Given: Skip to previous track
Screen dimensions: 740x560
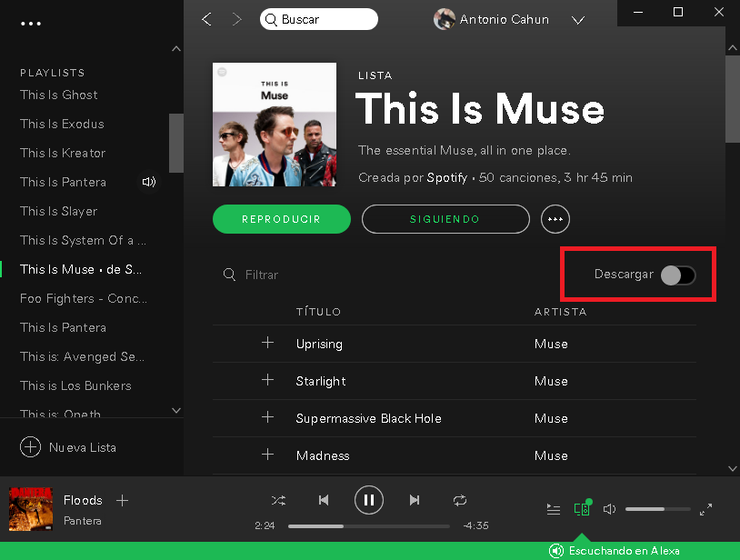Looking at the screenshot, I should pos(324,500).
